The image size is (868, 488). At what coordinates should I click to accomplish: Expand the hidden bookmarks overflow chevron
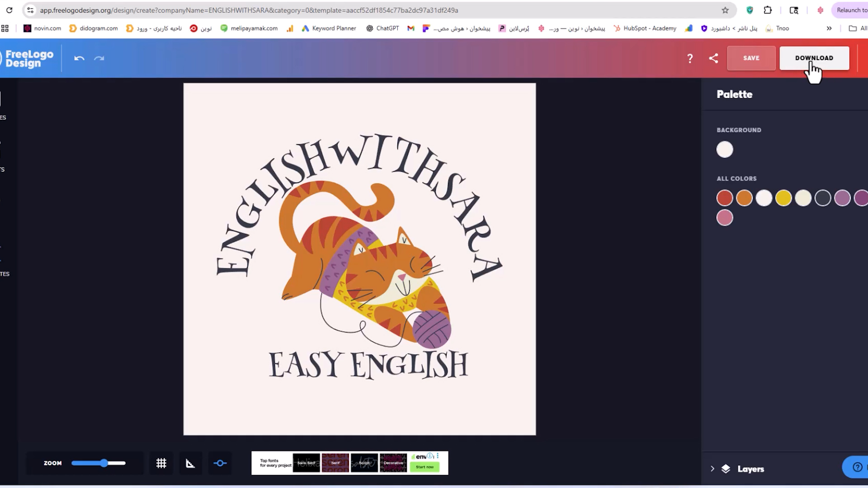pos(829,28)
